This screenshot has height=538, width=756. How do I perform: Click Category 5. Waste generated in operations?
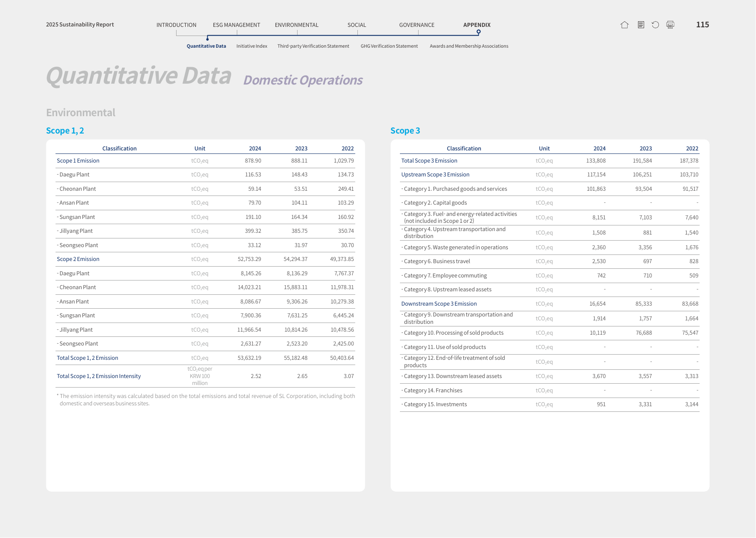tap(455, 248)
